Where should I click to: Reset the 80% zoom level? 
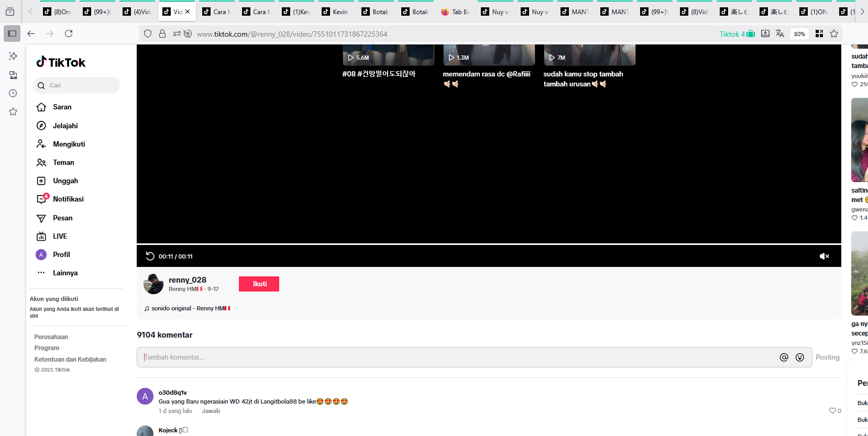pos(799,34)
